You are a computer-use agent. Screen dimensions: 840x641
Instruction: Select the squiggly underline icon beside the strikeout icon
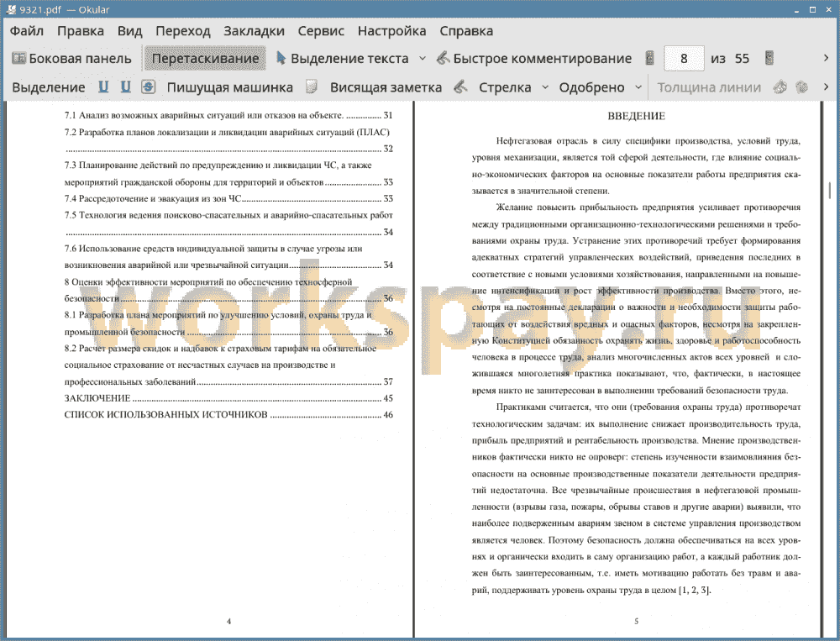(x=125, y=87)
